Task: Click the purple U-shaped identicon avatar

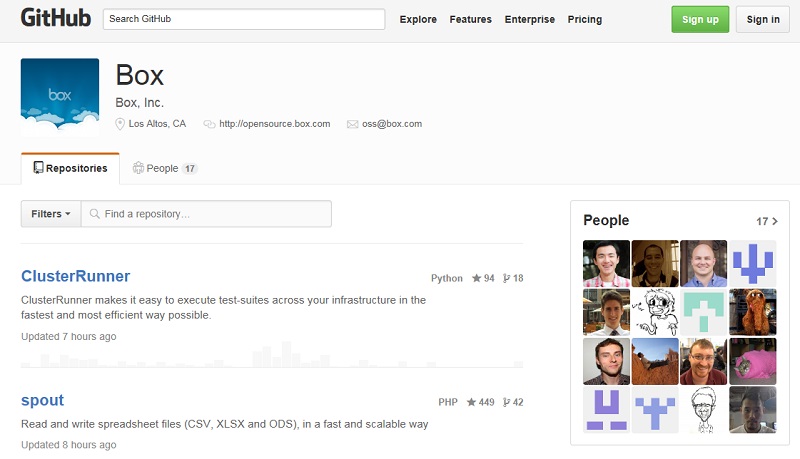Action: 606,410
